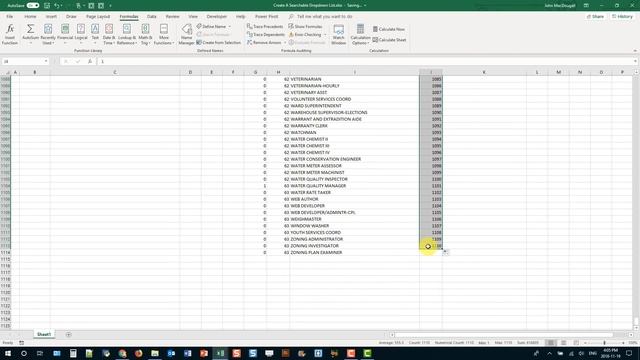Screen dimensions: 640x360
Task: Click the Name Box field
Action: 22,61
